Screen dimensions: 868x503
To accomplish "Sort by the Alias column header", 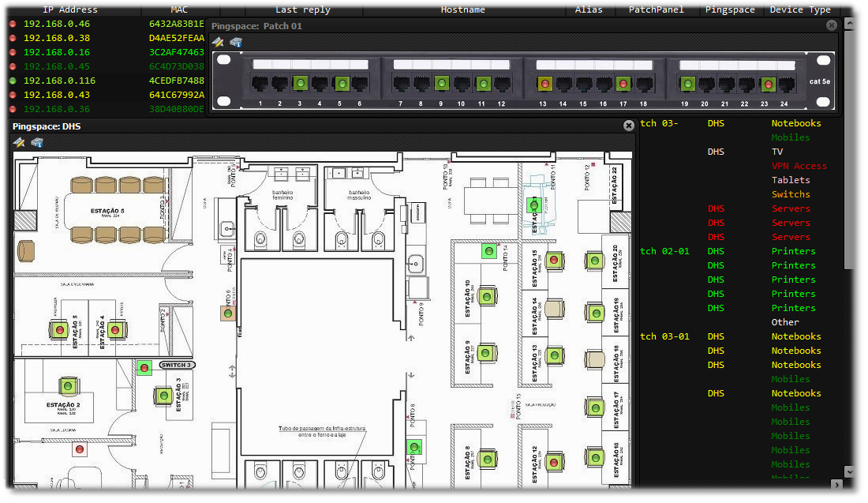I will (589, 10).
